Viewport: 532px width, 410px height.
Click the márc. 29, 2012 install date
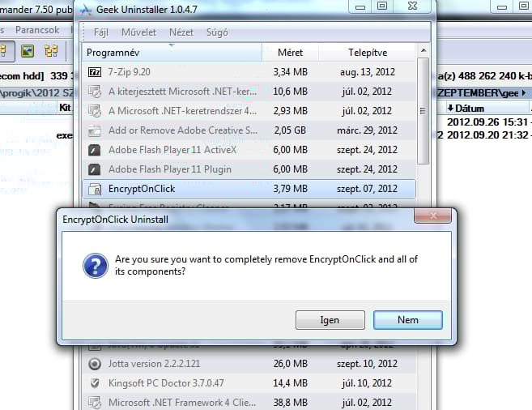click(367, 130)
